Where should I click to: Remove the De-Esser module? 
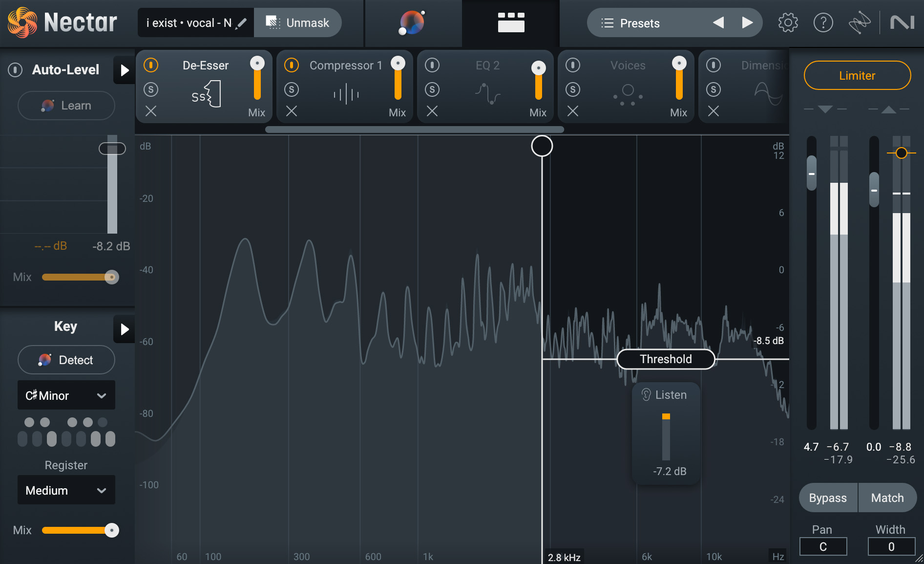pos(151,111)
